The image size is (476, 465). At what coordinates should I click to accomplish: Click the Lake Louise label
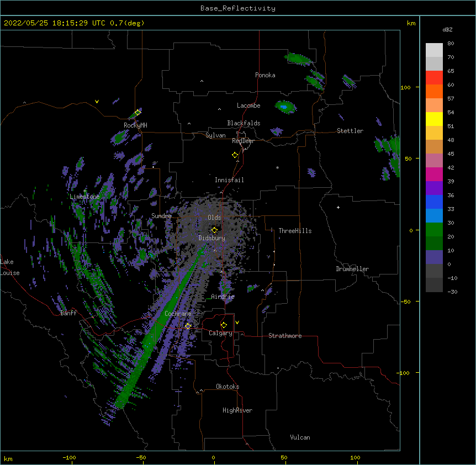pyautogui.click(x=10, y=267)
